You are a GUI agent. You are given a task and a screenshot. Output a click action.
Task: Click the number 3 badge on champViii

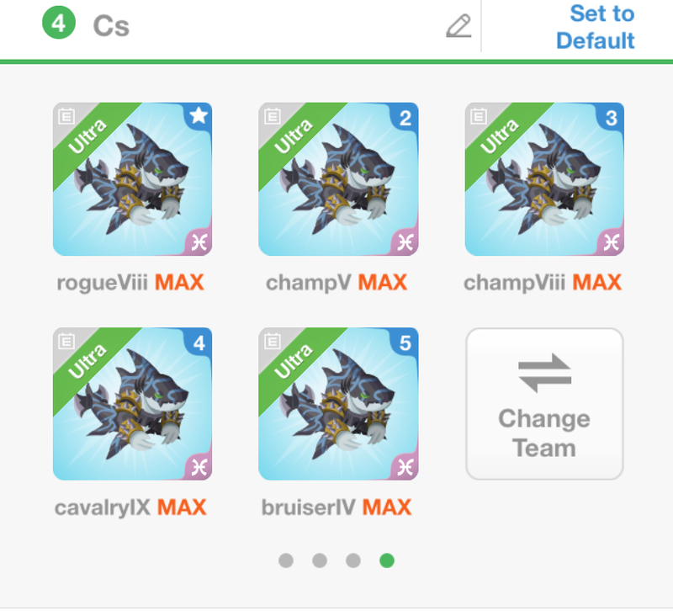click(611, 118)
